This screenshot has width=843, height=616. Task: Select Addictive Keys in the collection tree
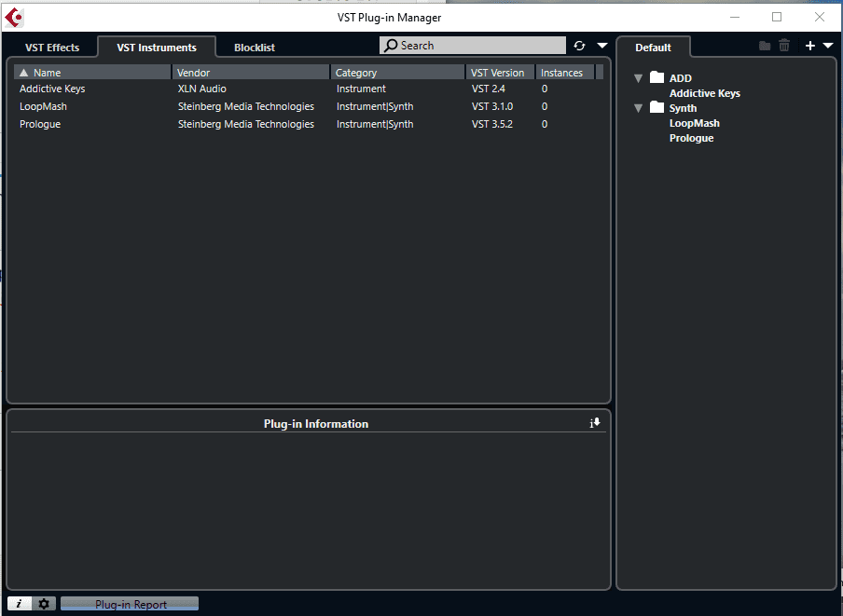click(705, 93)
